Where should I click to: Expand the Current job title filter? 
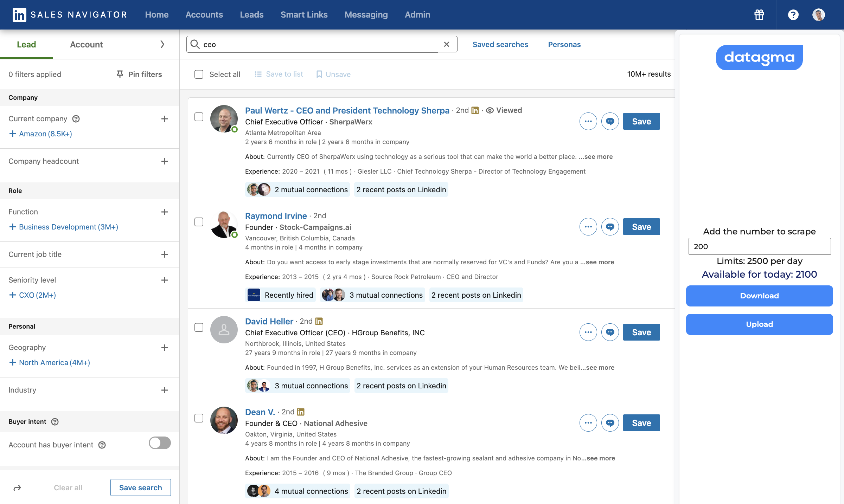pyautogui.click(x=164, y=254)
